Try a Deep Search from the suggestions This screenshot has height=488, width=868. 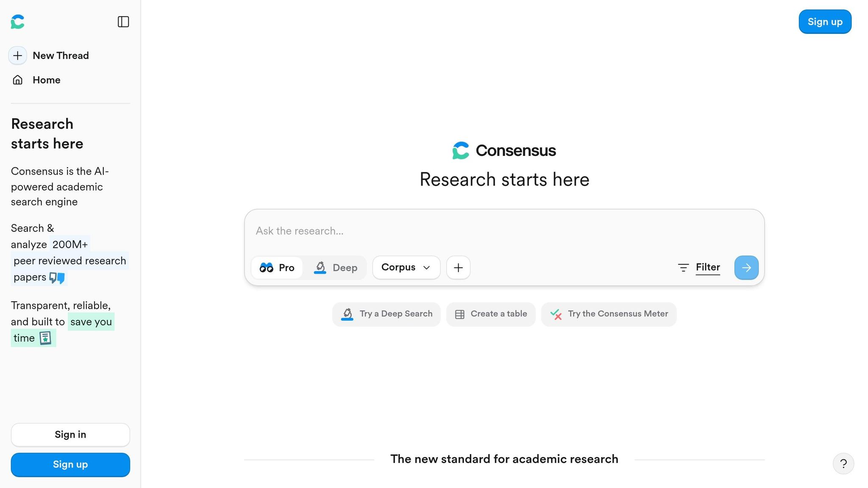tap(386, 314)
